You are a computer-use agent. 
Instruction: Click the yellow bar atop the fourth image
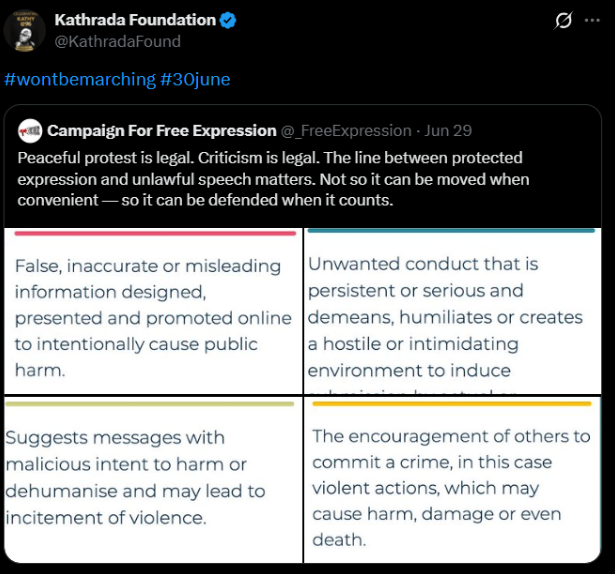tap(452, 404)
